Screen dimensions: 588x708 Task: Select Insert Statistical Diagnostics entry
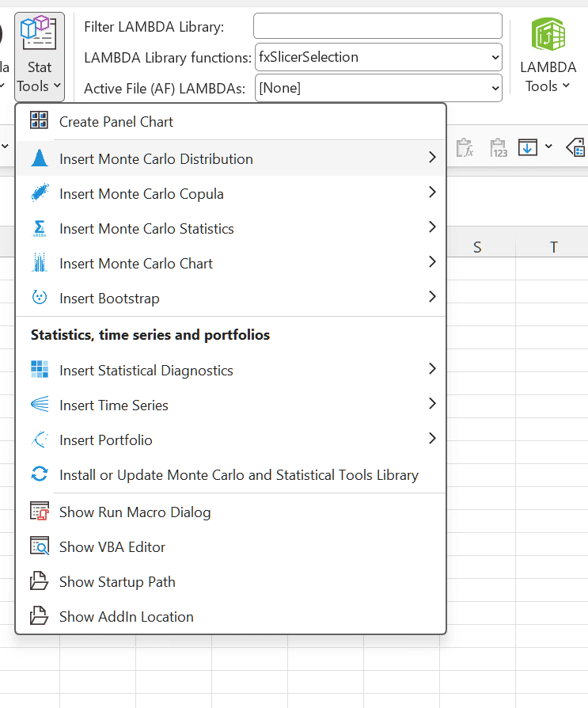pos(230,370)
